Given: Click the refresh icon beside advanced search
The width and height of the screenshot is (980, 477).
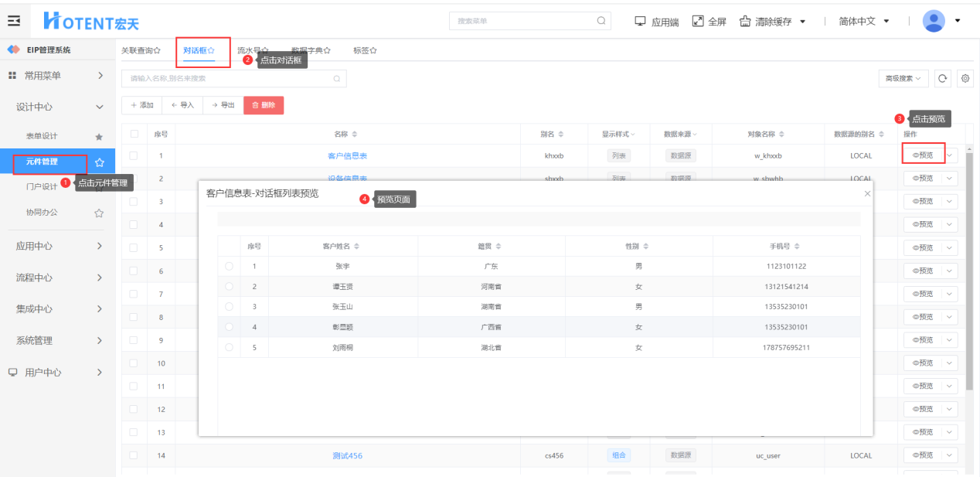Looking at the screenshot, I should (942, 78).
